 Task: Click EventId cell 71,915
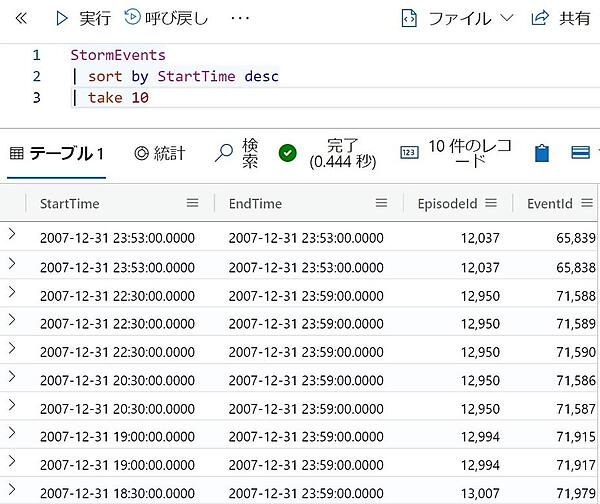(576, 437)
